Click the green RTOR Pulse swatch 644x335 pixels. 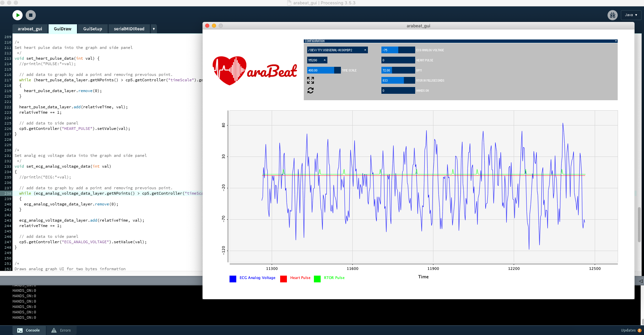pyautogui.click(x=317, y=279)
